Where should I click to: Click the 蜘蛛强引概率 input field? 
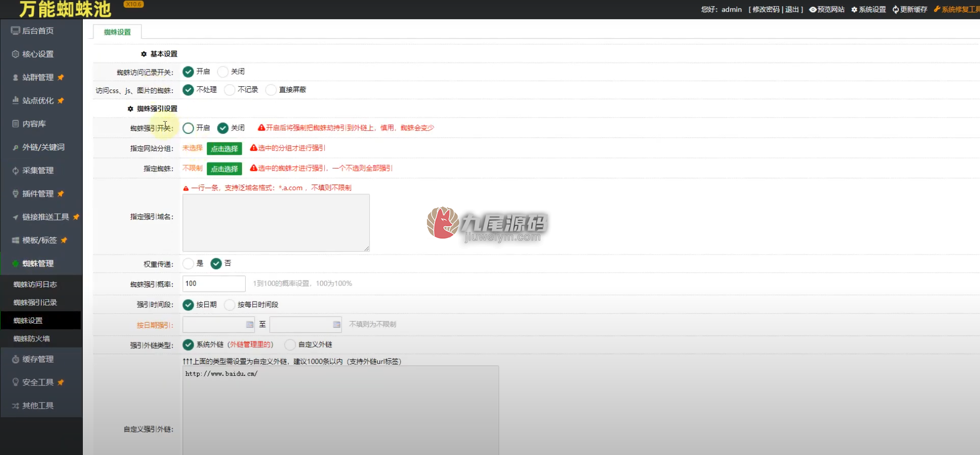tap(214, 284)
